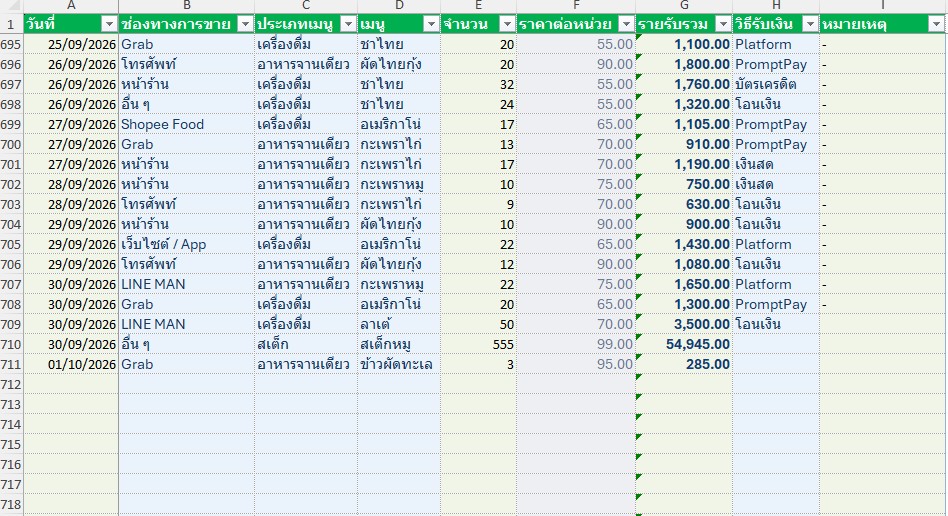Open the วันที่ column filter dropdown
The image size is (948, 516).
click(x=109, y=24)
